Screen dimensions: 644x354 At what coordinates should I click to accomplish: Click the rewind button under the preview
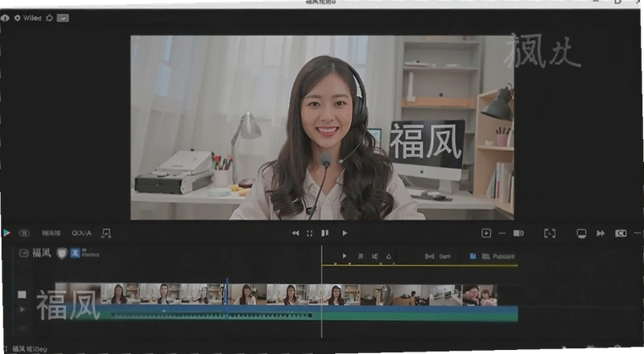pos(295,233)
